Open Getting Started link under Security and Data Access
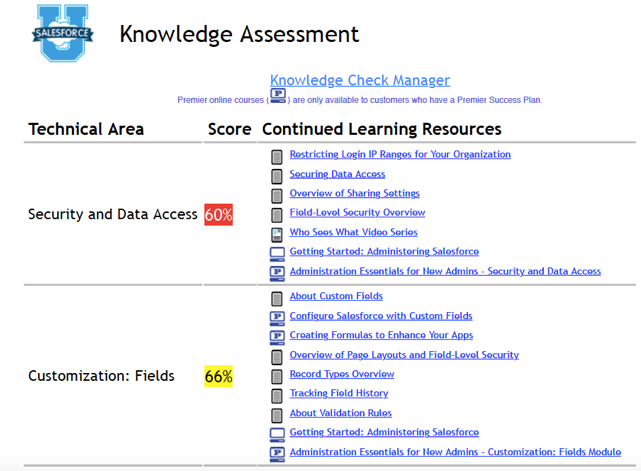The height and width of the screenshot is (471, 641). tap(384, 251)
